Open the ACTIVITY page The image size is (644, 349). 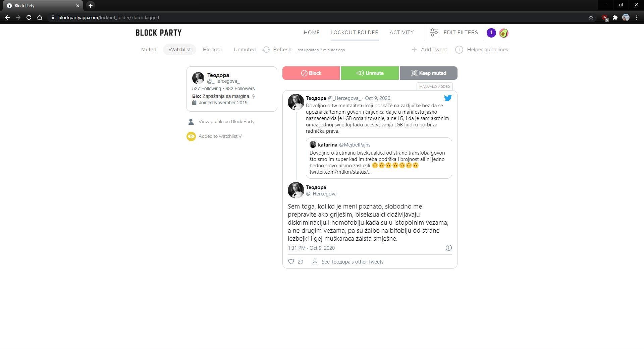click(x=401, y=33)
